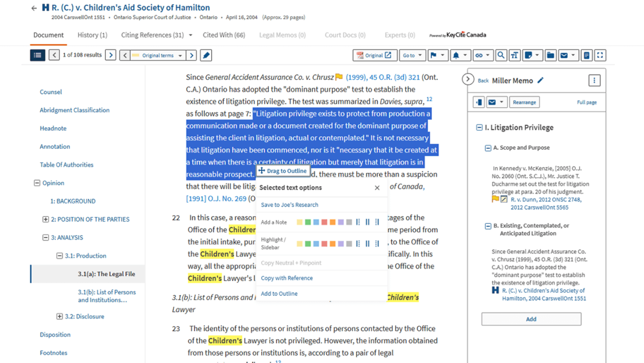Open the Go to dropdown menu
644x363 pixels.
tap(412, 55)
